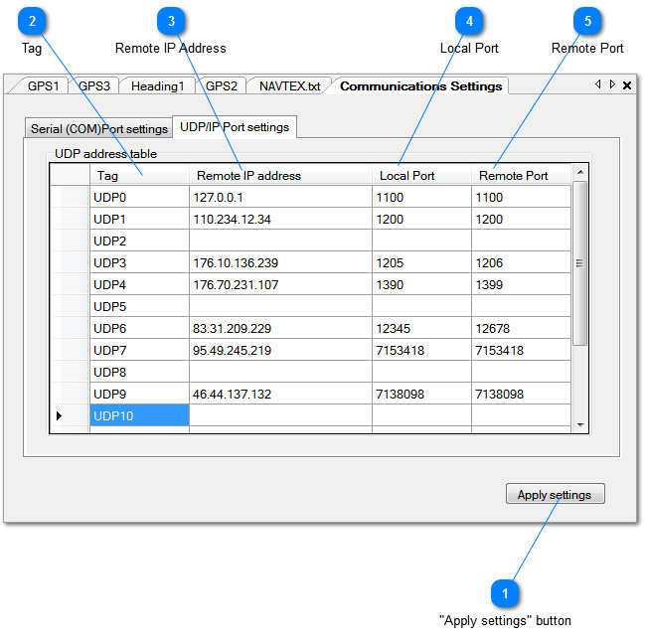Select the 95.49.245.219 cell
Viewport: 645px width, 644px height.
[x=280, y=350]
